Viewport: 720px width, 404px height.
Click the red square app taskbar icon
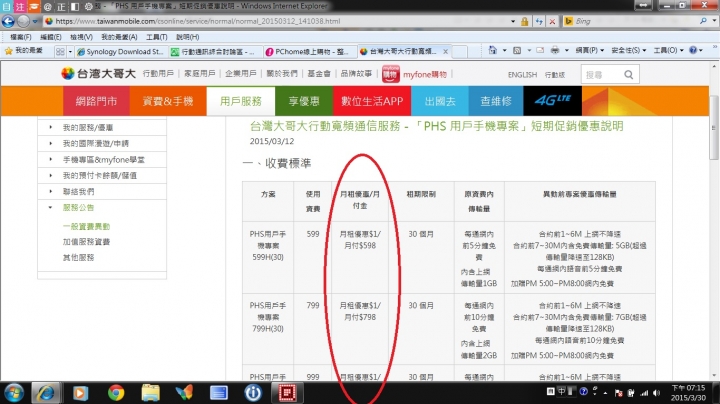tap(287, 393)
